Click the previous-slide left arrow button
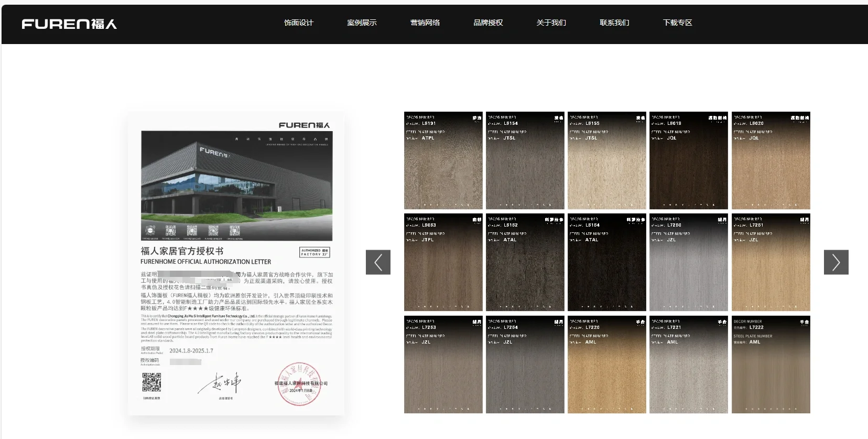The width and height of the screenshot is (868, 439). (378, 262)
